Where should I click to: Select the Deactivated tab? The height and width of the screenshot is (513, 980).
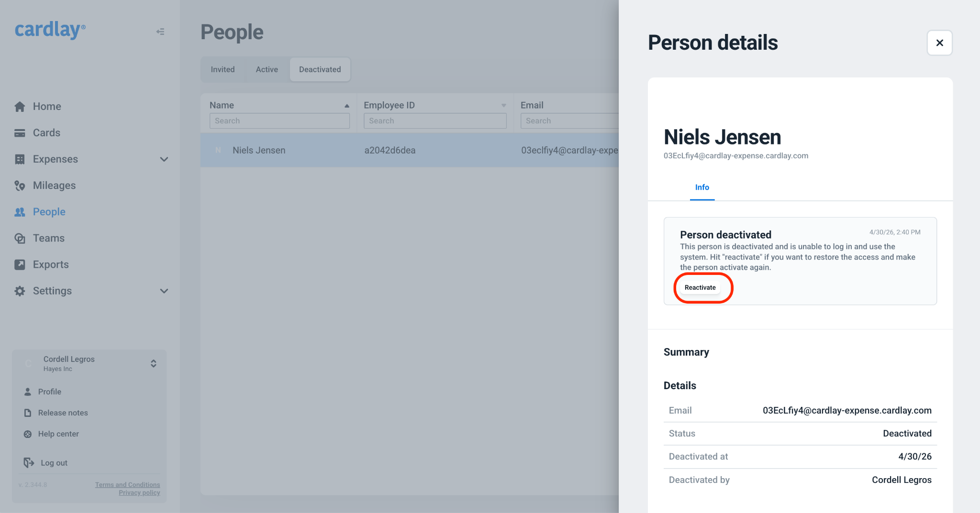tap(320, 69)
